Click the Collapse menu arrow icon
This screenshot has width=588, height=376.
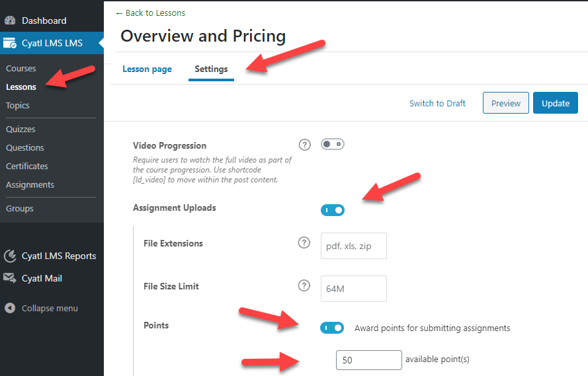click(x=10, y=308)
